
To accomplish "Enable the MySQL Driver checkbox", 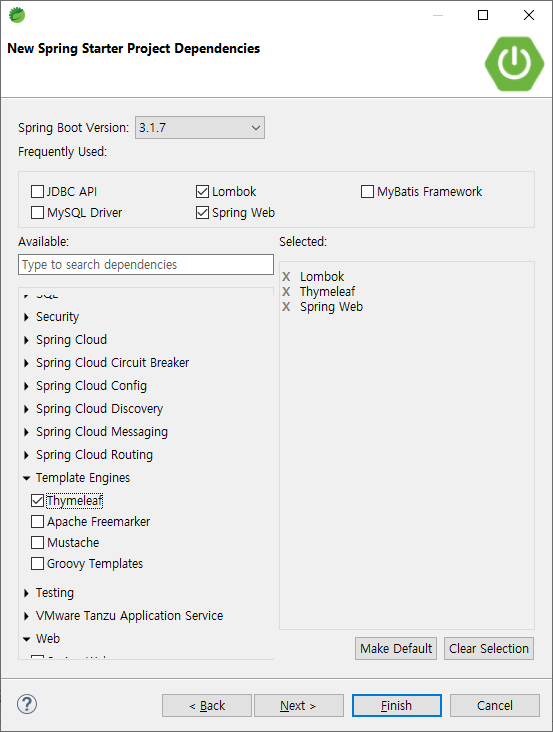I will pos(37,212).
